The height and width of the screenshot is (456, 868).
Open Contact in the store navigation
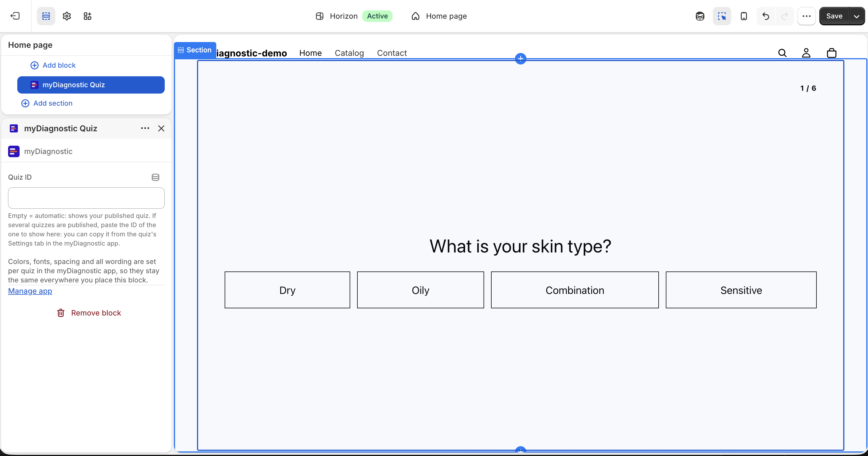pyautogui.click(x=392, y=53)
